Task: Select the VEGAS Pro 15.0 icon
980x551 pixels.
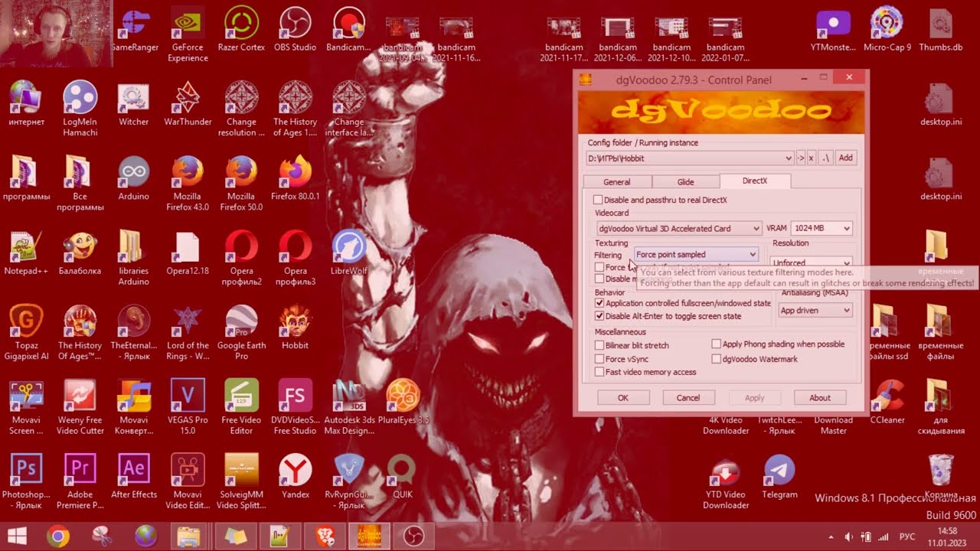Action: [188, 407]
